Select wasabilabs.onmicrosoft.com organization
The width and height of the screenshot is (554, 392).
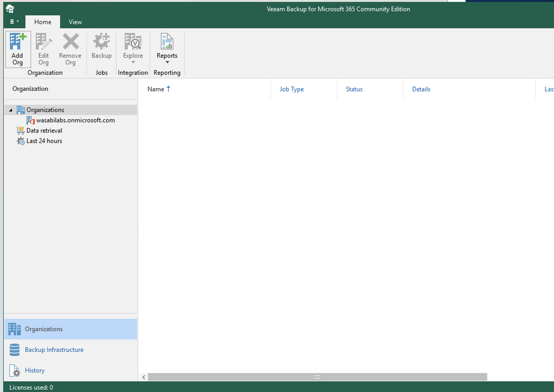click(76, 120)
